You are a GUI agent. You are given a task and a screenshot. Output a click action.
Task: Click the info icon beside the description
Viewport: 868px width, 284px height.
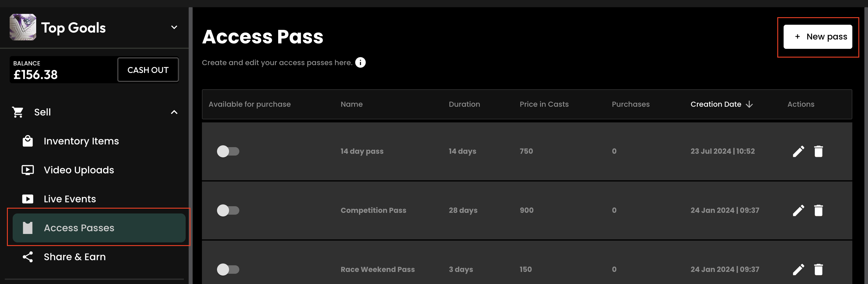pos(360,63)
